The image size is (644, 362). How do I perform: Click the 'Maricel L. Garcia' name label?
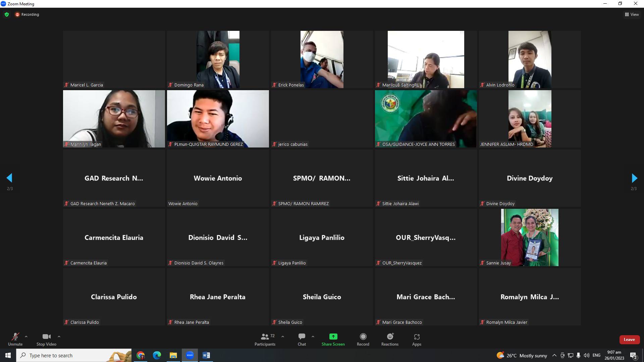tap(87, 85)
